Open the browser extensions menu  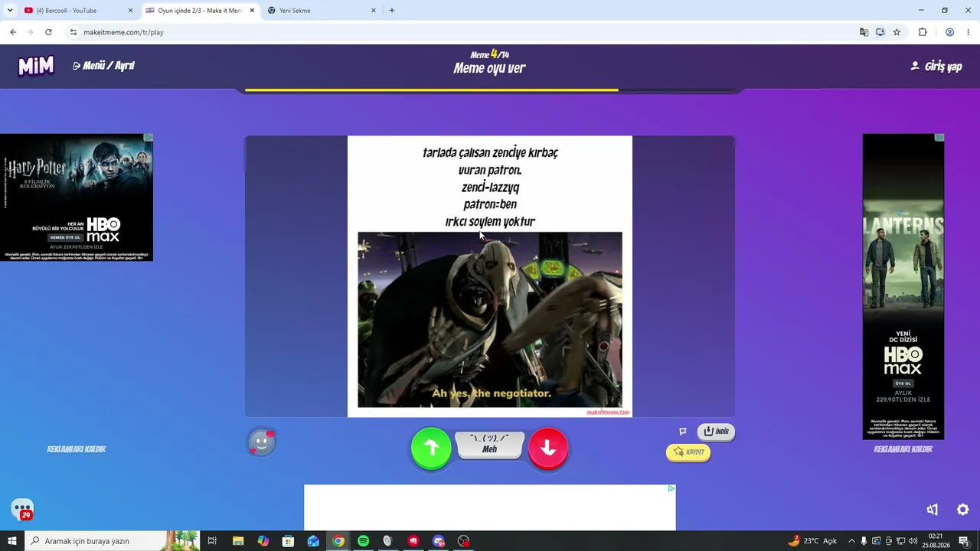(923, 32)
